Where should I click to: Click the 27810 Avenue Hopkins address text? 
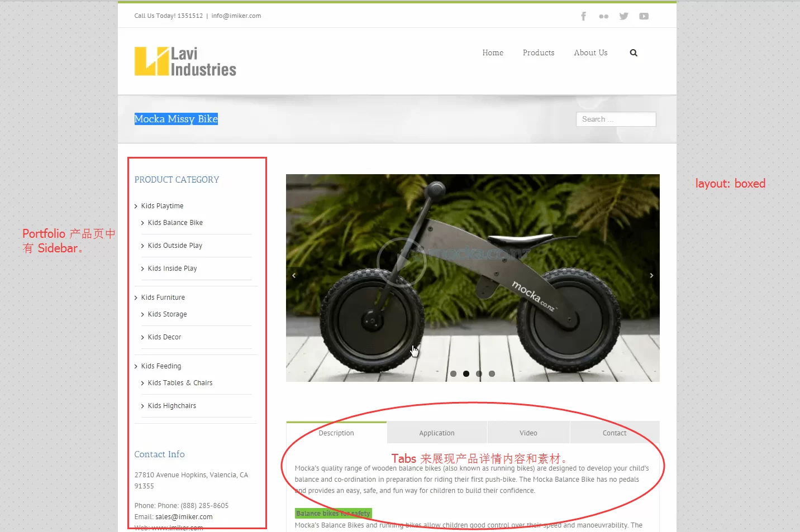pyautogui.click(x=191, y=481)
